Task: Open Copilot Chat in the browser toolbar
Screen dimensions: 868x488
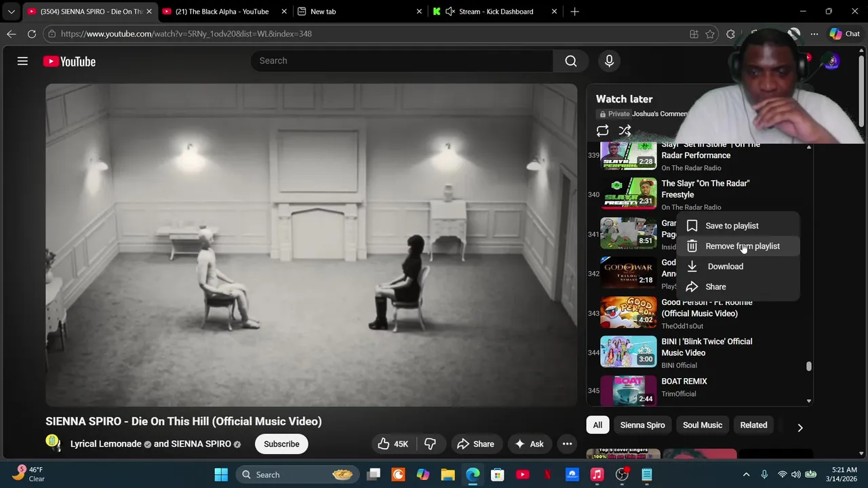Action: [845, 34]
